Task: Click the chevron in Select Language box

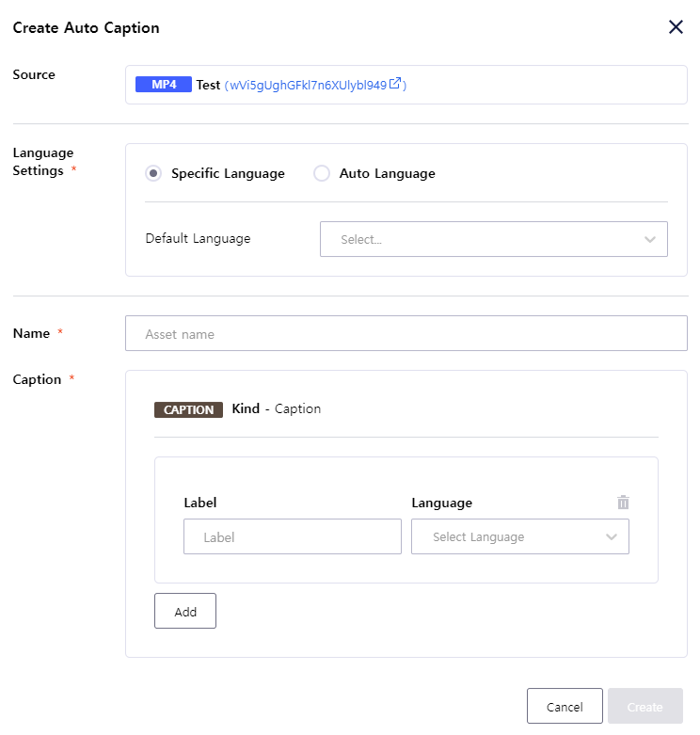Action: point(612,536)
